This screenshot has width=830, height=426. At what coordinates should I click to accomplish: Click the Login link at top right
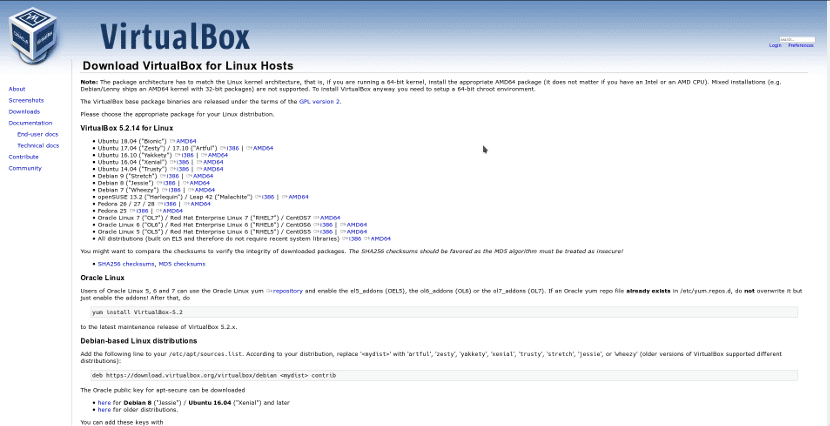coord(775,46)
